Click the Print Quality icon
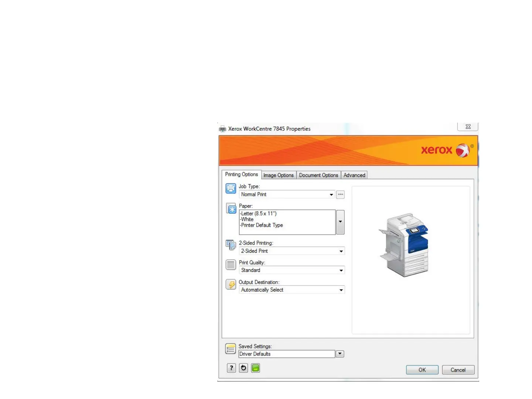 coord(231,265)
